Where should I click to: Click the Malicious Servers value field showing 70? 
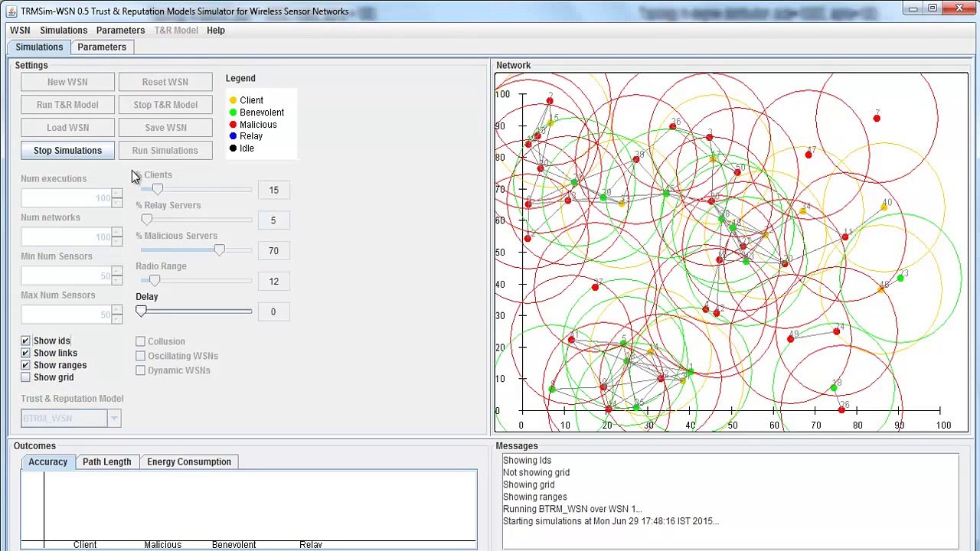(x=273, y=250)
